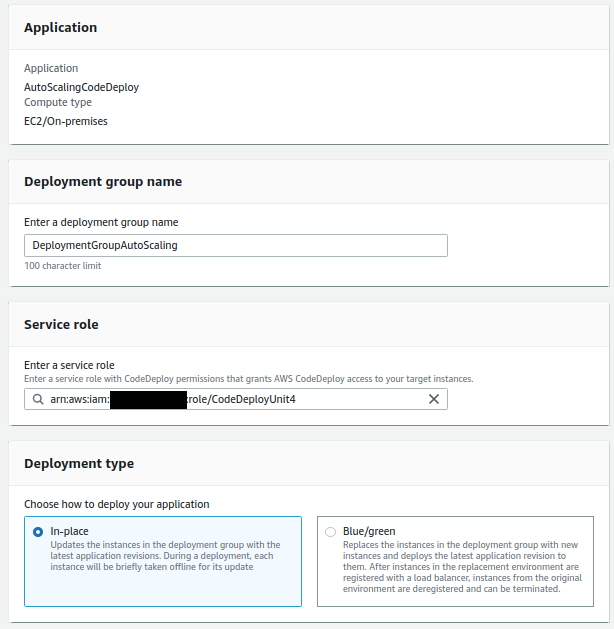
Task: Click the Service role section heading
Action: pyautogui.click(x=61, y=325)
